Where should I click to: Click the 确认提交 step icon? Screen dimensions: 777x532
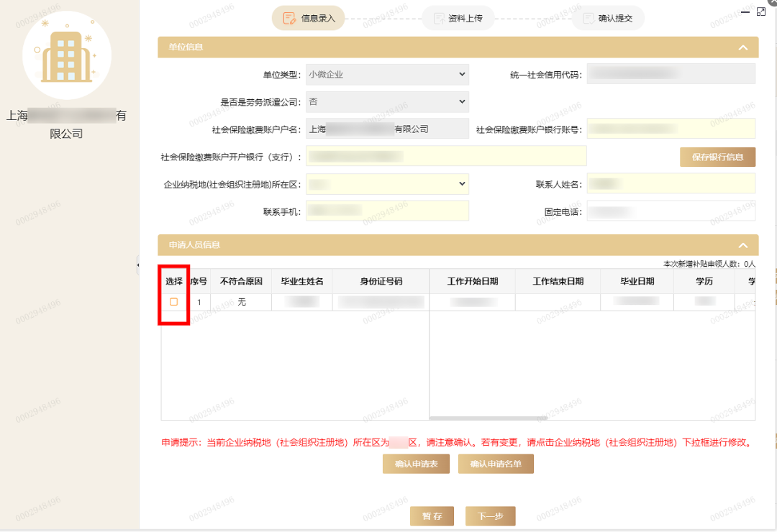pos(588,18)
